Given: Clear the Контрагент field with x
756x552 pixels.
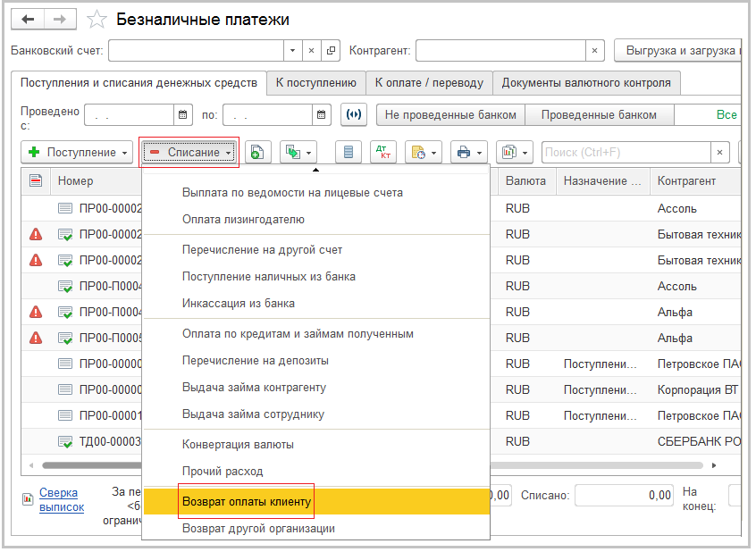Looking at the screenshot, I should 596,51.
